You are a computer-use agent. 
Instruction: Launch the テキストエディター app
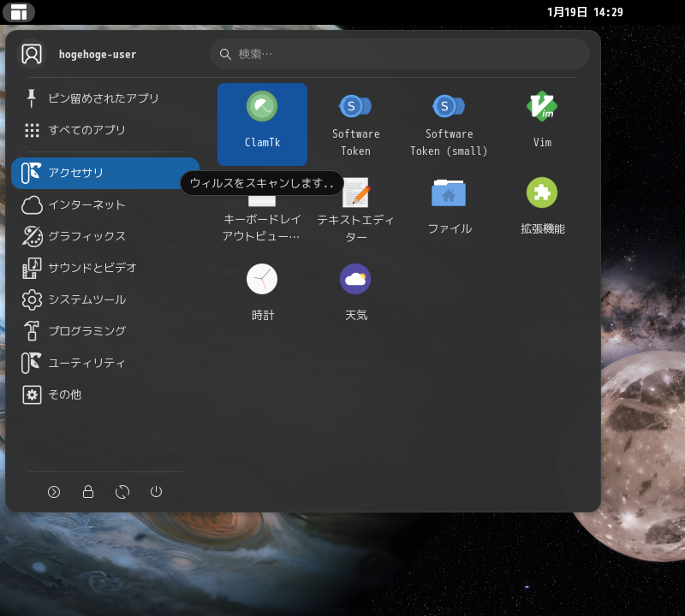point(355,205)
